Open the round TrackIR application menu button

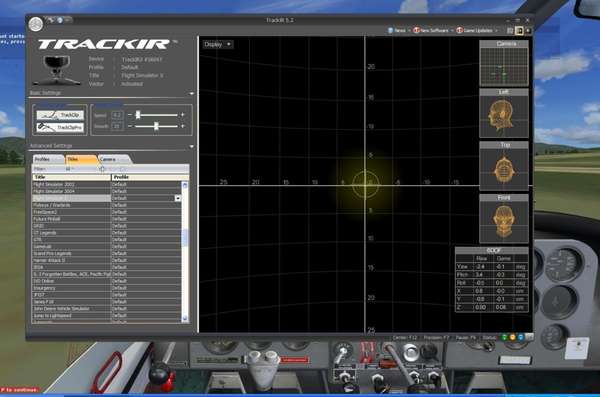36,24
